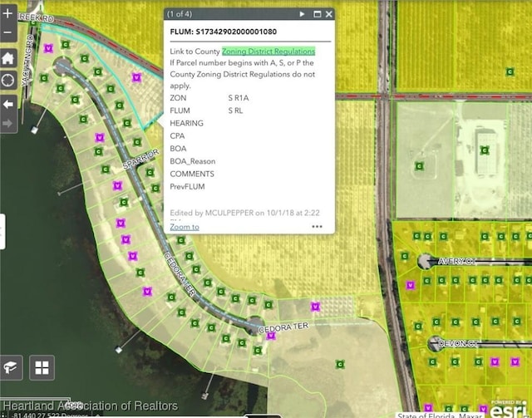The height and width of the screenshot is (418, 532).
Task: Go to next map extent arrow
Action: (7, 123)
